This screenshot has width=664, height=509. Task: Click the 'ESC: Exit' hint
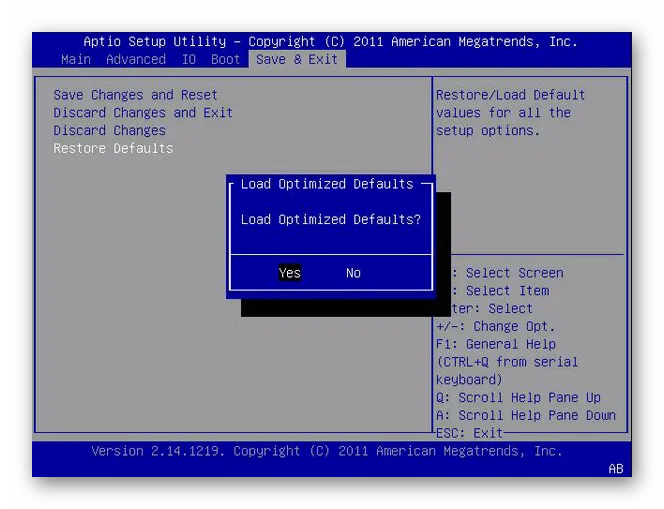point(469,433)
